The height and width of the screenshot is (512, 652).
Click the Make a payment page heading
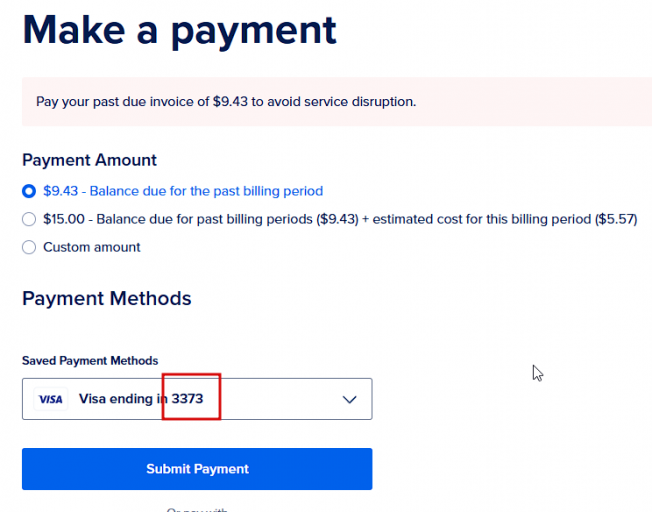179,32
